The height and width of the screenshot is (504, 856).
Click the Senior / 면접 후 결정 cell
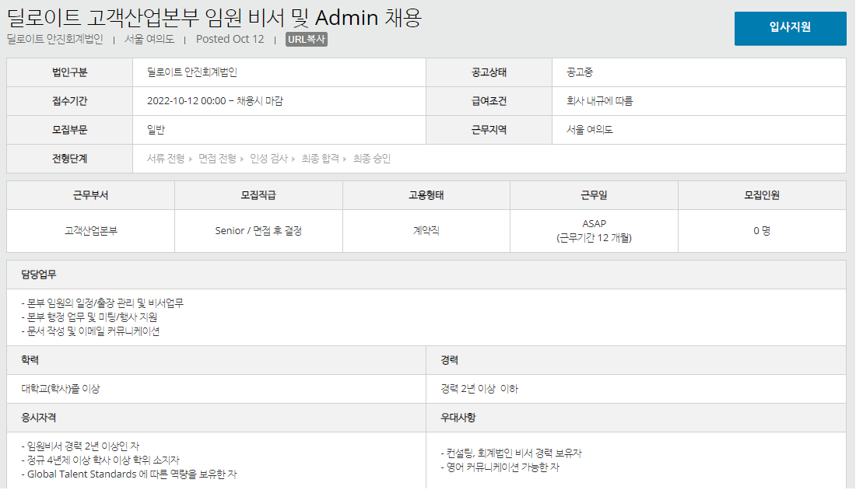click(x=258, y=231)
